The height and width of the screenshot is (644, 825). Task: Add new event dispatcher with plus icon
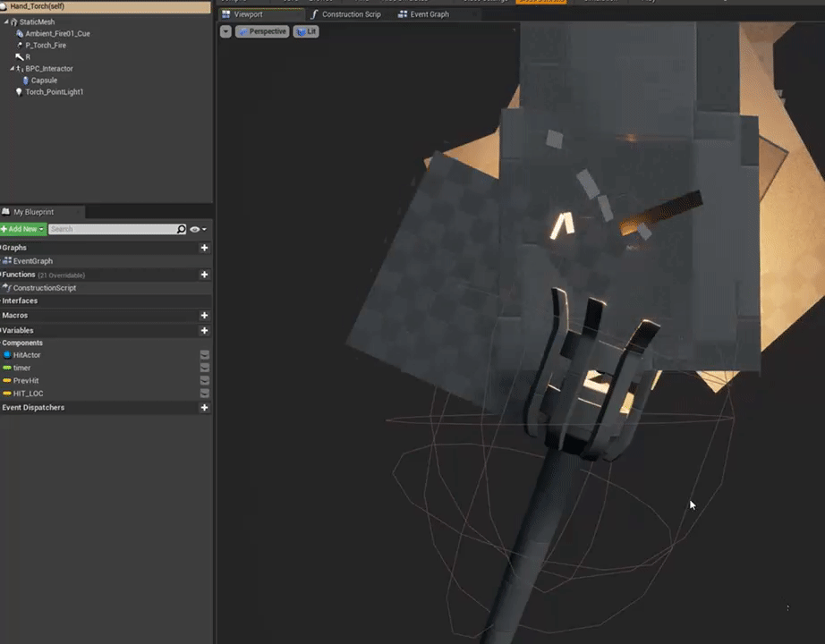point(204,408)
